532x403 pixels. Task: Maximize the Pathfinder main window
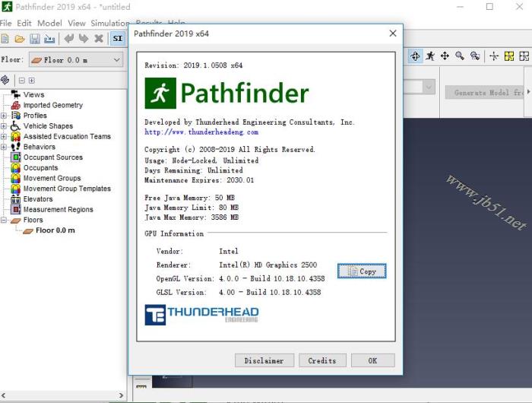click(489, 6)
